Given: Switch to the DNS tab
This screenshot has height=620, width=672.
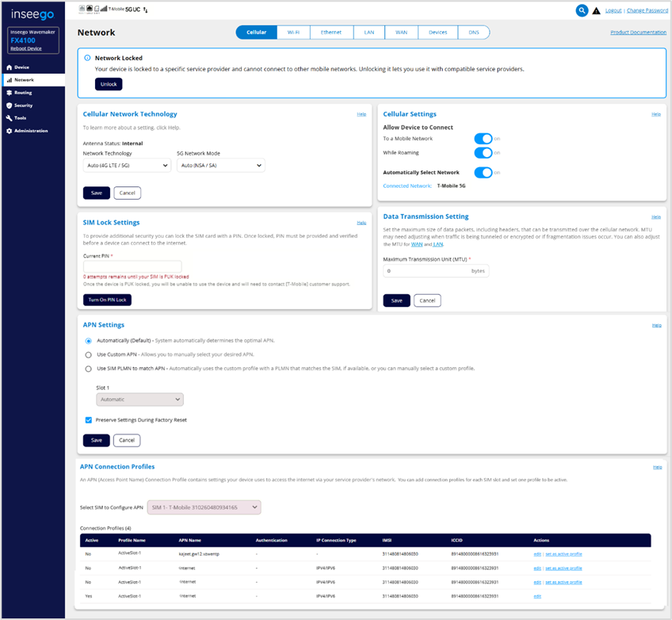Looking at the screenshot, I should click(x=474, y=33).
